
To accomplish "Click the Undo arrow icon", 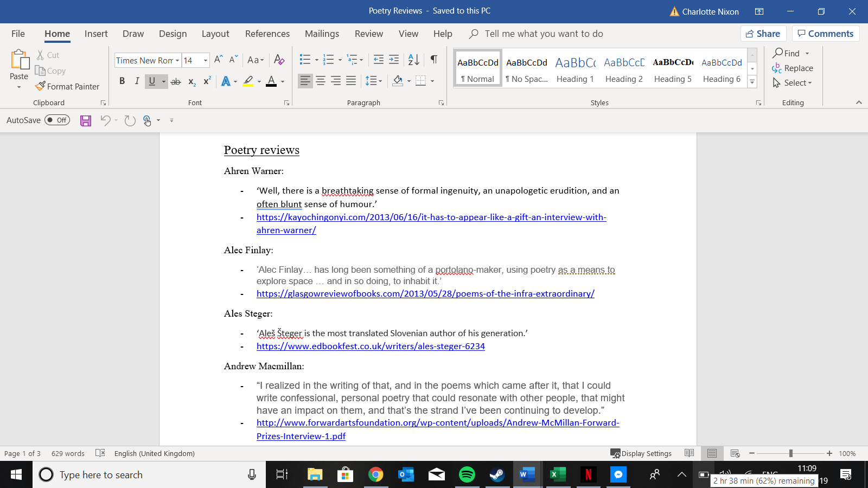I will tap(105, 120).
